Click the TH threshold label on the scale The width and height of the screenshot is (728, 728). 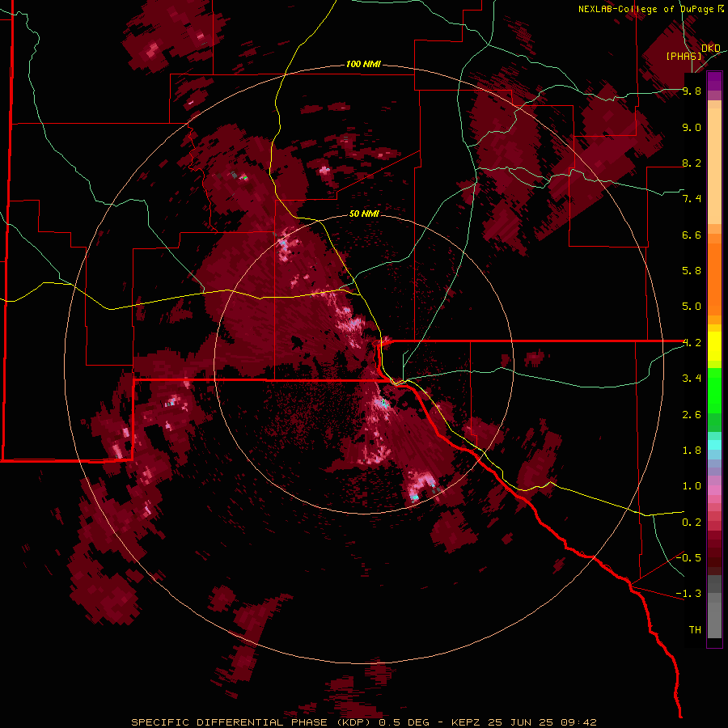coord(695,630)
